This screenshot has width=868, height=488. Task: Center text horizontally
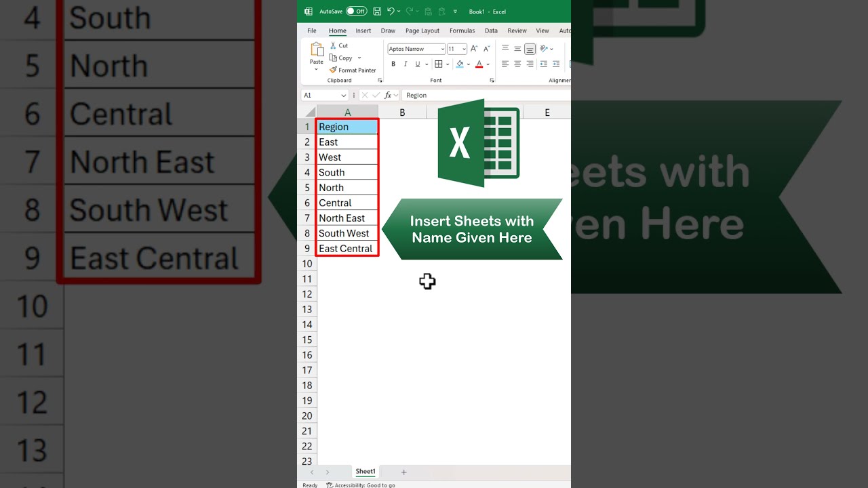[x=517, y=64]
